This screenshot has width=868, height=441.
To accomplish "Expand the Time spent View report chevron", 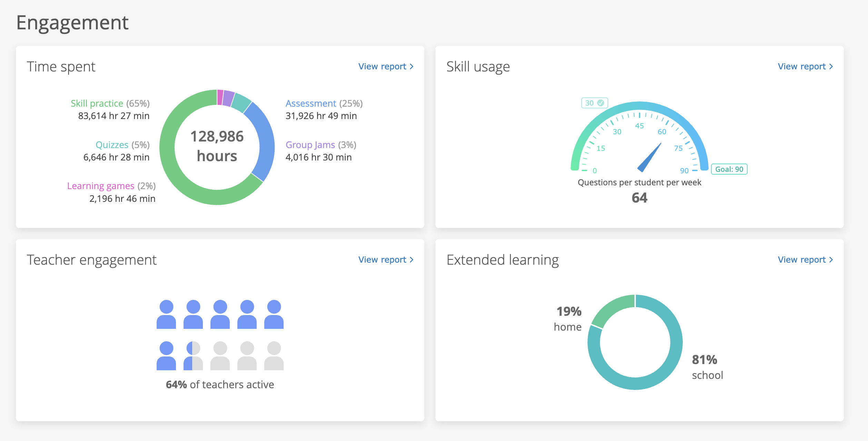I will click(411, 66).
